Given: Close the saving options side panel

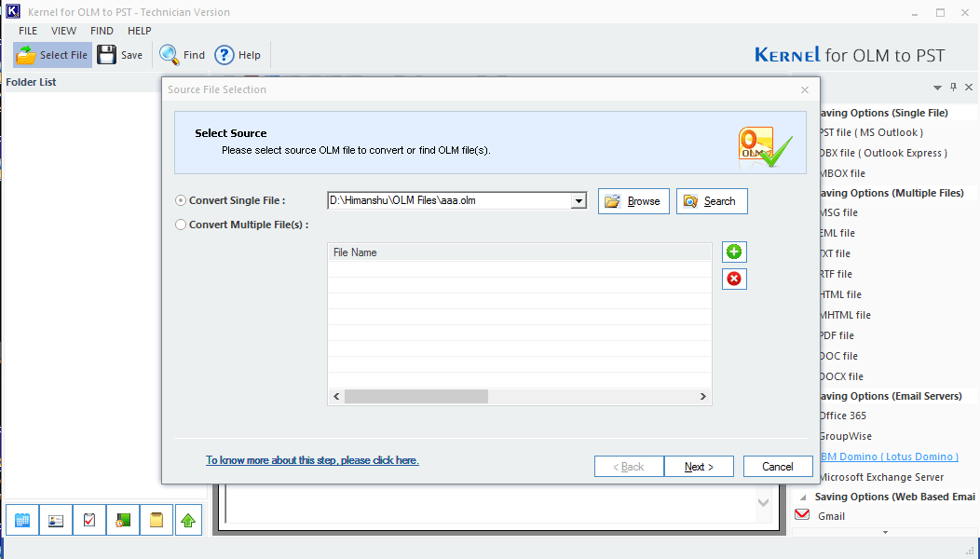Looking at the screenshot, I should click(969, 87).
